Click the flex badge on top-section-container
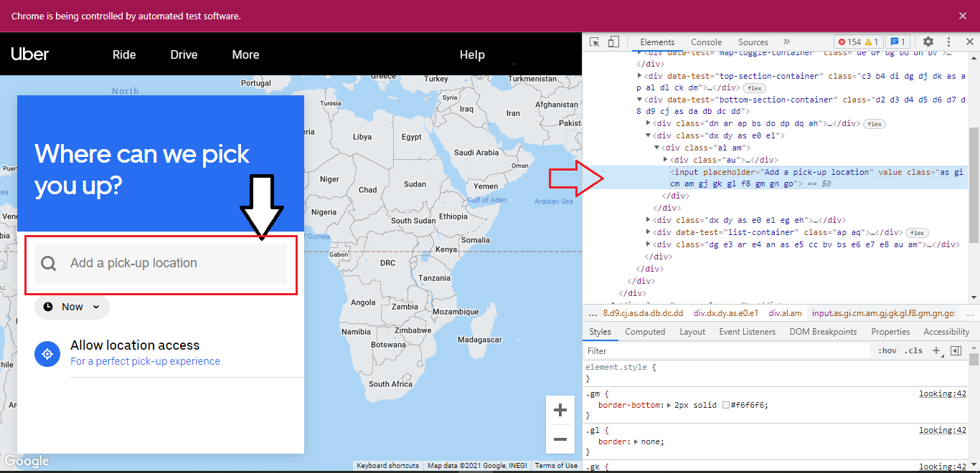Image resolution: width=980 pixels, height=473 pixels. pyautogui.click(x=754, y=88)
